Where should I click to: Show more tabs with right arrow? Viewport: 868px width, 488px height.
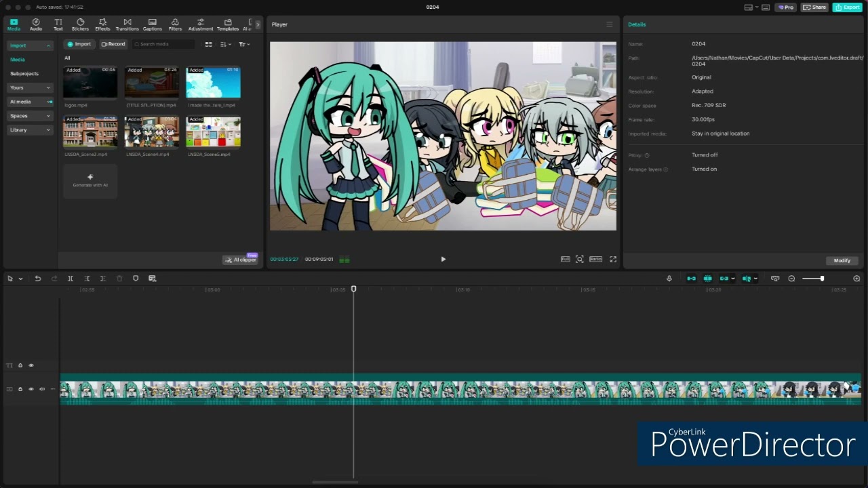click(x=258, y=25)
